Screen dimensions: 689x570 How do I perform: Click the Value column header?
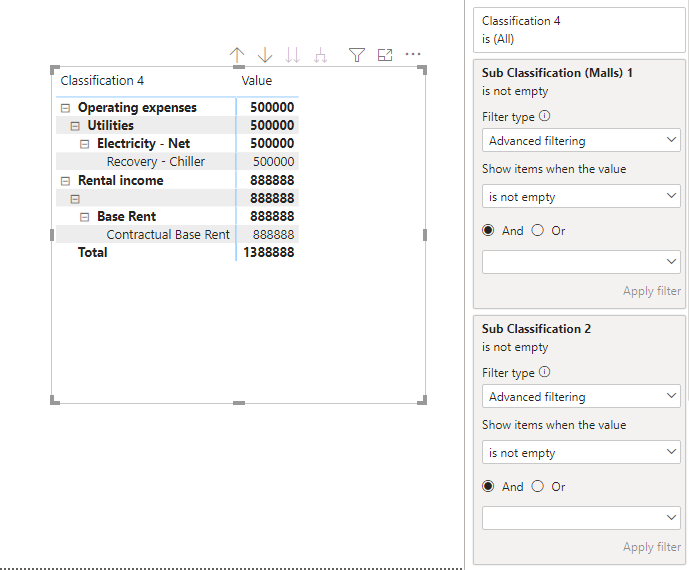coord(257,81)
